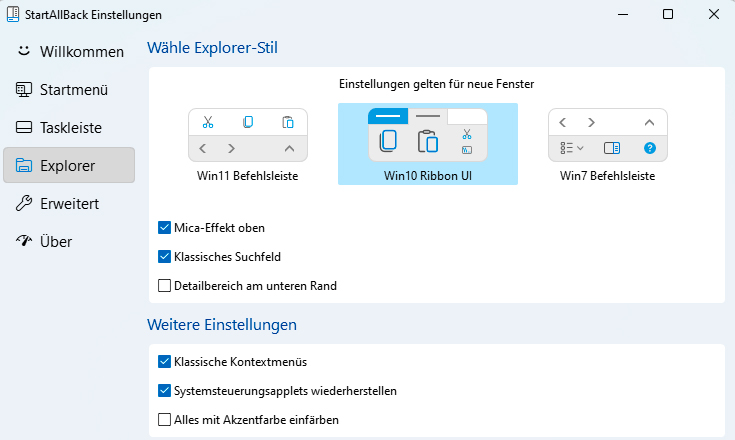Minimize the StartAllBack window
The image size is (735, 440).
(623, 14)
